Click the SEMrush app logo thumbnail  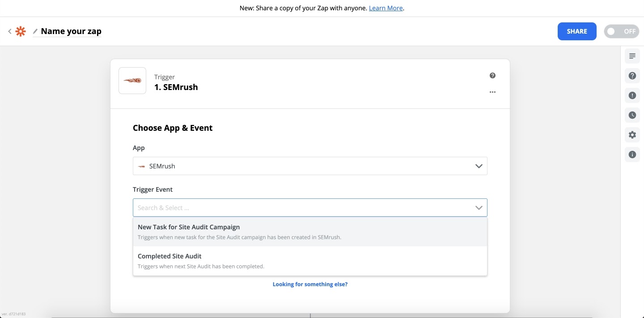132,81
